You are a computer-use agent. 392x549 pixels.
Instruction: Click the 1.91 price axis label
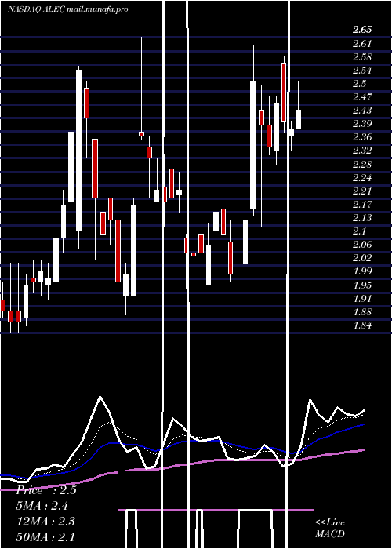362,298
